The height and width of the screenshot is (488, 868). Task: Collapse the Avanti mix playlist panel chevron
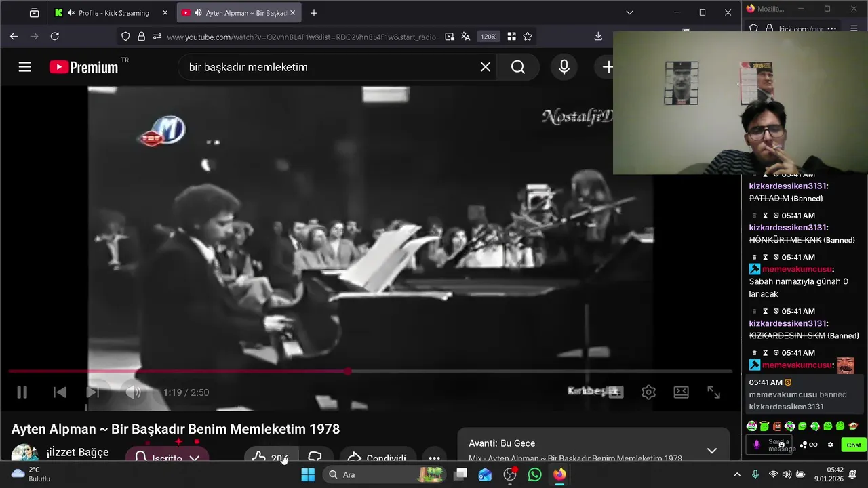pyautogui.click(x=711, y=451)
